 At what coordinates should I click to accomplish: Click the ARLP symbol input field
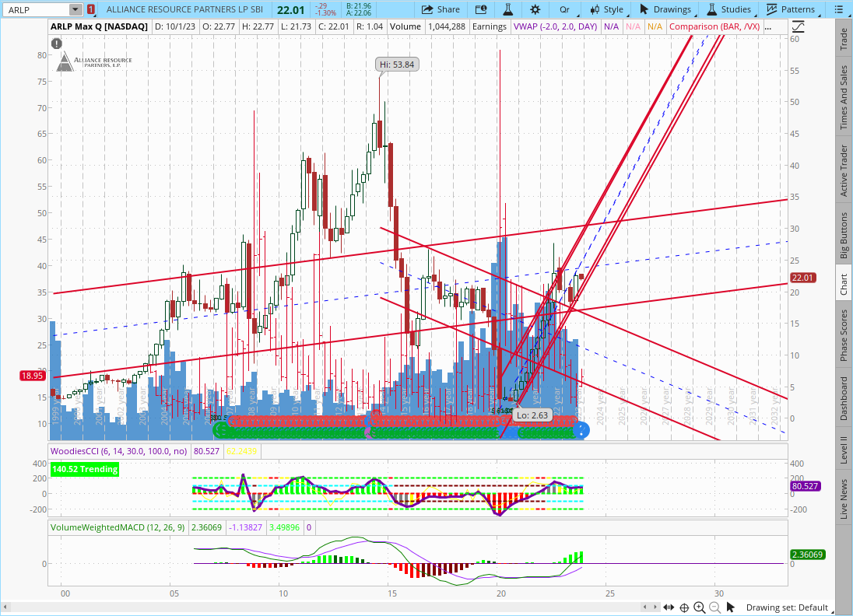tap(36, 9)
